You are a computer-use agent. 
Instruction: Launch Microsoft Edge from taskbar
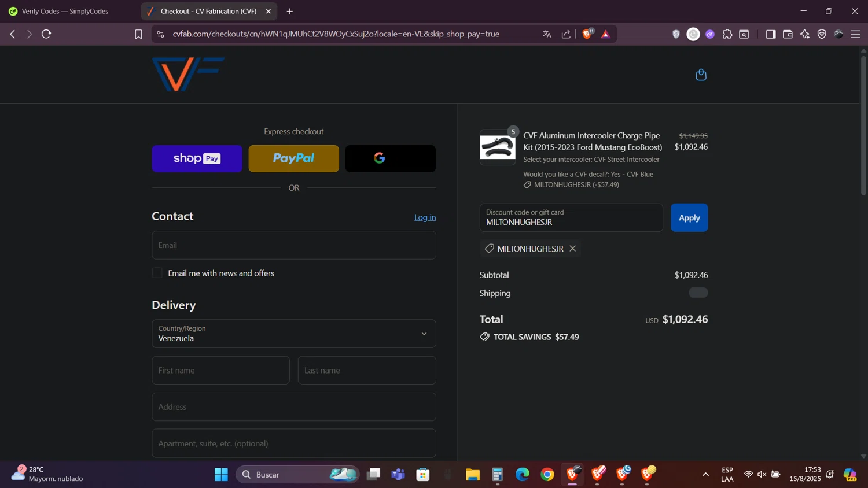click(x=523, y=475)
